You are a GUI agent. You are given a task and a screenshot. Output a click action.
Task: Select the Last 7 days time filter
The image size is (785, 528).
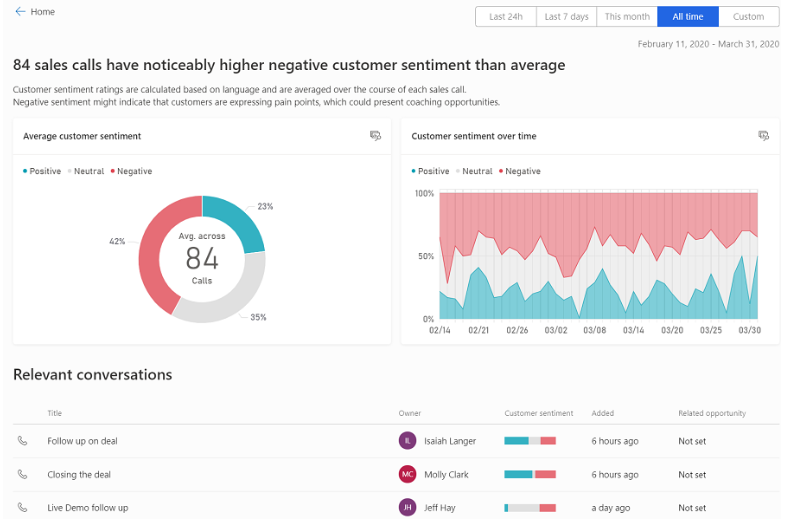pyautogui.click(x=566, y=17)
